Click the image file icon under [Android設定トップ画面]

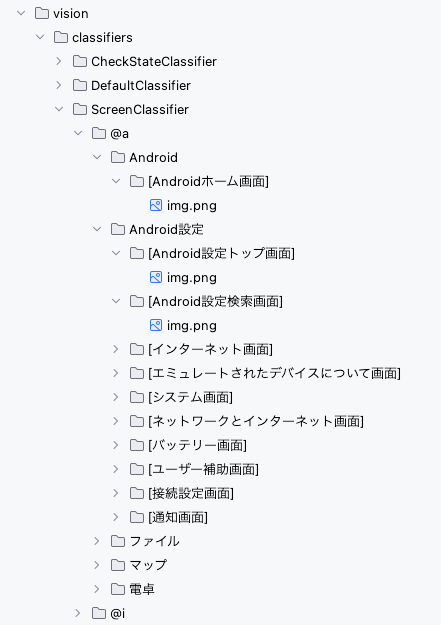156,277
